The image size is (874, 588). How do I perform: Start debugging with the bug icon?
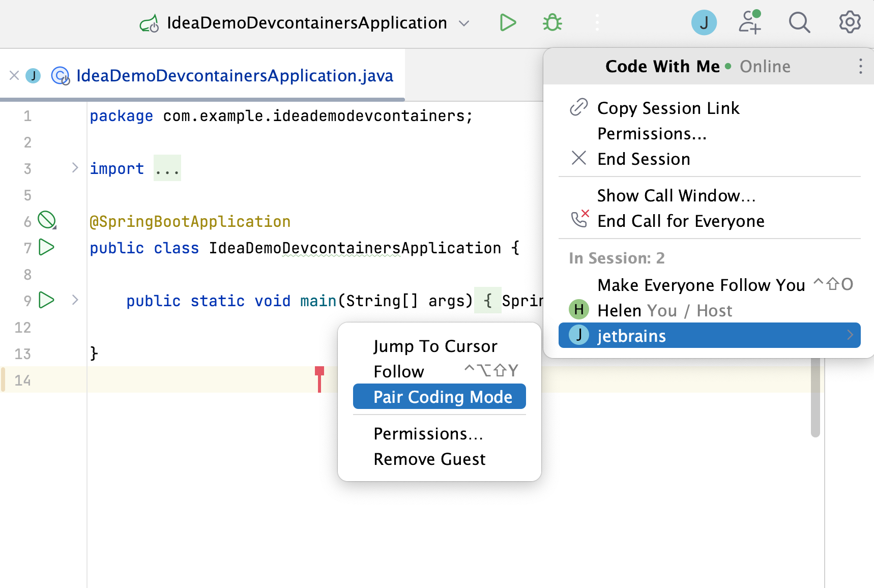tap(552, 23)
